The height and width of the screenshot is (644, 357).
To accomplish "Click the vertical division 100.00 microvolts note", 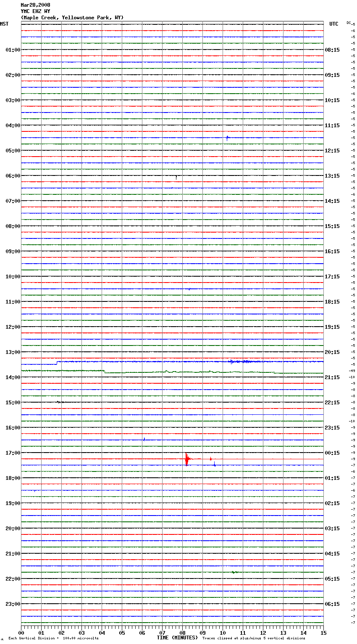I will 53,639.
